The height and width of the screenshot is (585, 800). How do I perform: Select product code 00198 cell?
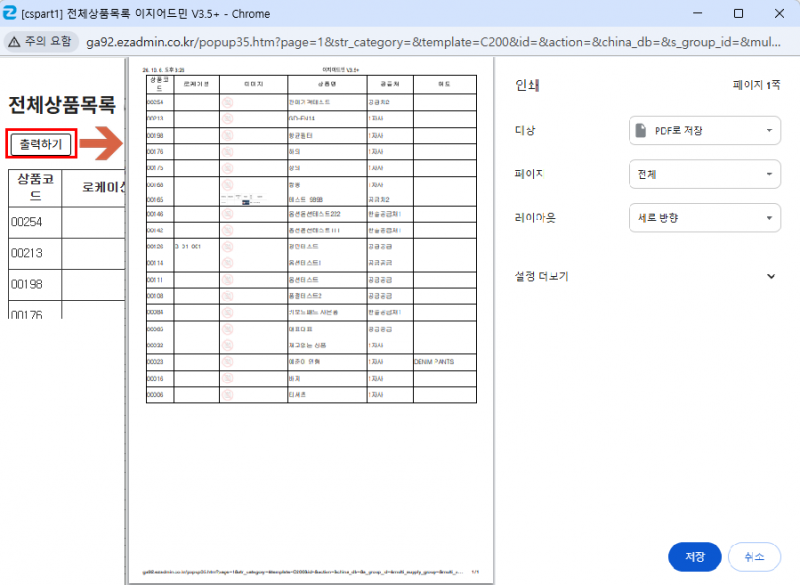(x=35, y=285)
